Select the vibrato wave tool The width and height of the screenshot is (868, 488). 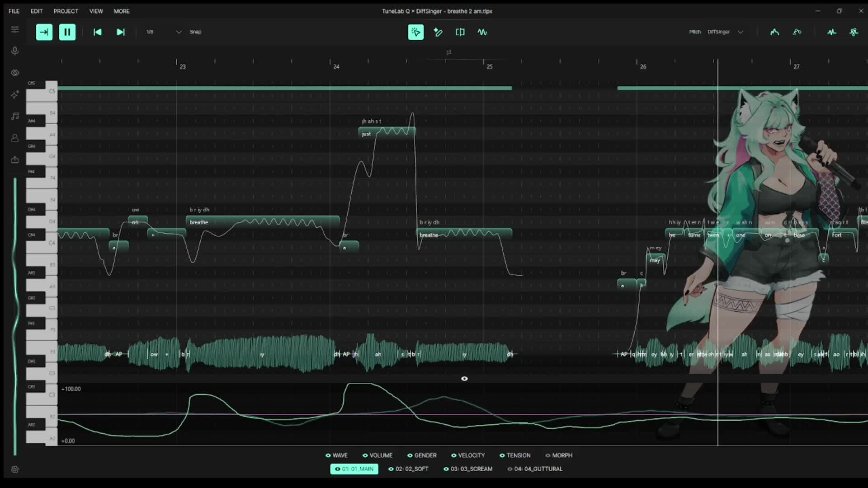click(482, 32)
